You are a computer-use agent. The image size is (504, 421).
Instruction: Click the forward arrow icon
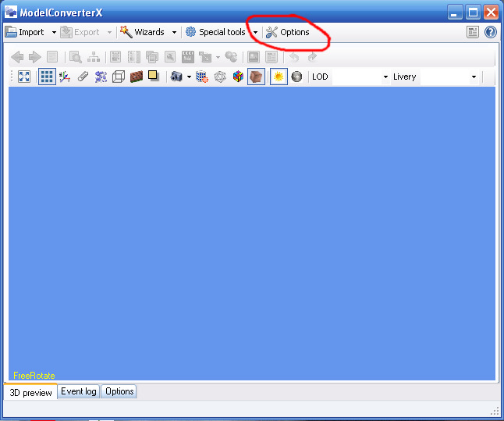click(34, 57)
